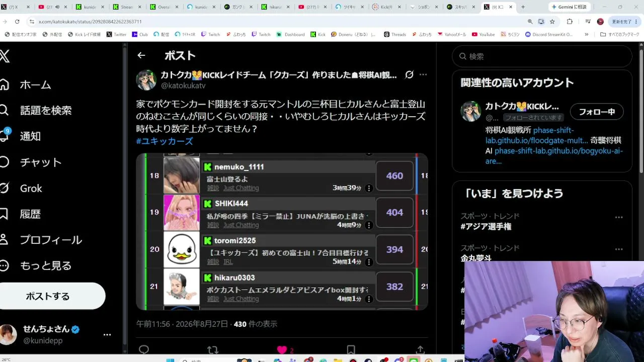The width and height of the screenshot is (644, 362).
Task: Mute the audio-playing YouTube tab
Action: pyautogui.click(x=57, y=7)
